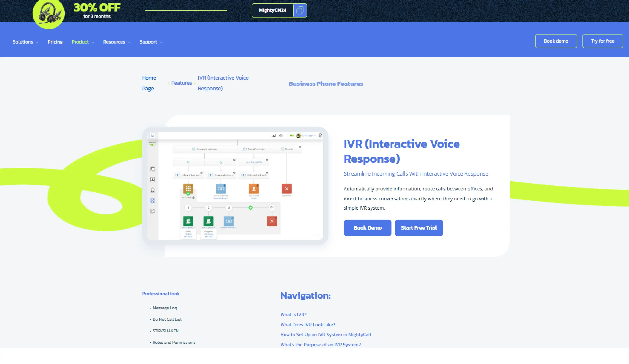629x364 pixels.
Task: Toggle the small green switch in mockup sidebar
Action: click(x=152, y=144)
